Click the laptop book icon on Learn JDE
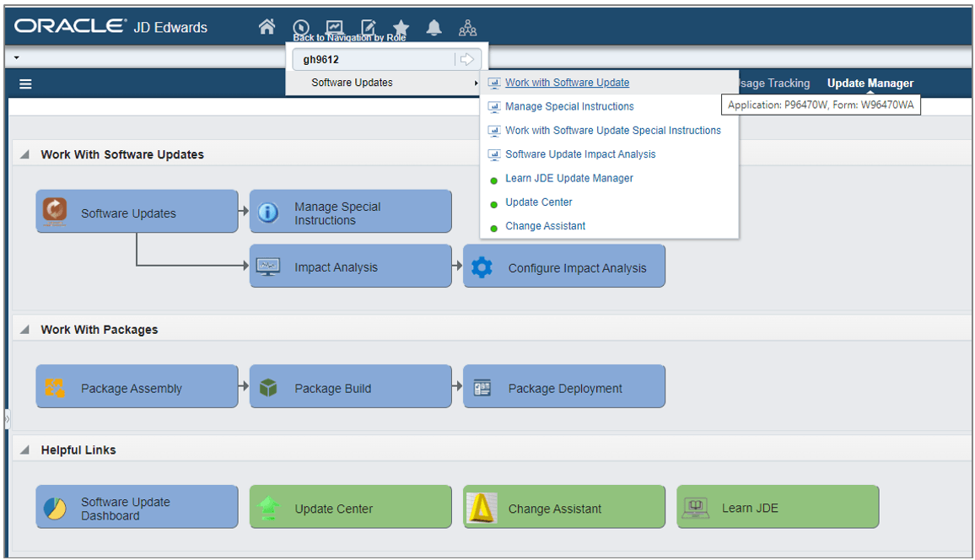975x560 pixels. point(695,508)
